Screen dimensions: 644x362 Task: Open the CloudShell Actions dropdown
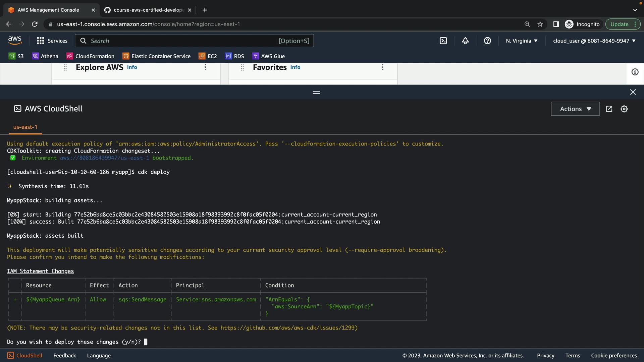(x=575, y=109)
